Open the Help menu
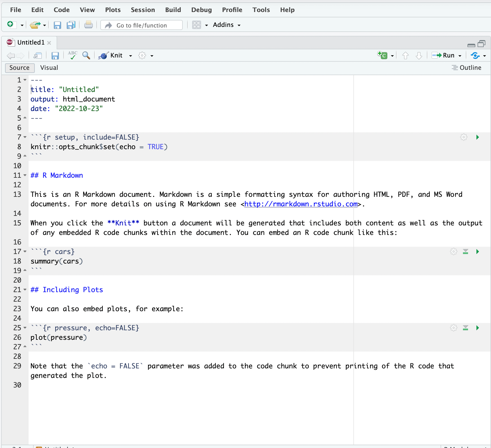491x448 pixels. (x=287, y=10)
